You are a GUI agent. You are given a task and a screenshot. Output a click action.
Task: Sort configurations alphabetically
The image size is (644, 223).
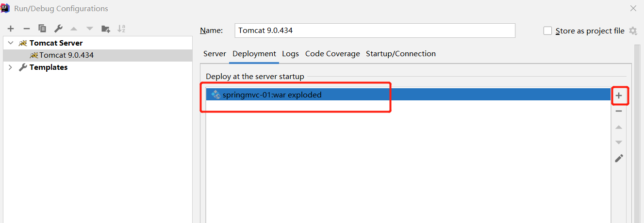coord(122,29)
